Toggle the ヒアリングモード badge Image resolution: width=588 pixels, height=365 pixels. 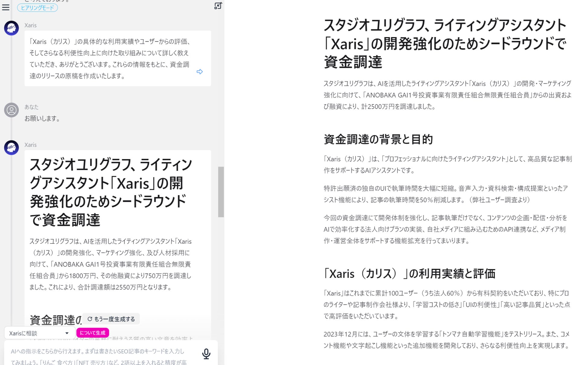click(37, 8)
